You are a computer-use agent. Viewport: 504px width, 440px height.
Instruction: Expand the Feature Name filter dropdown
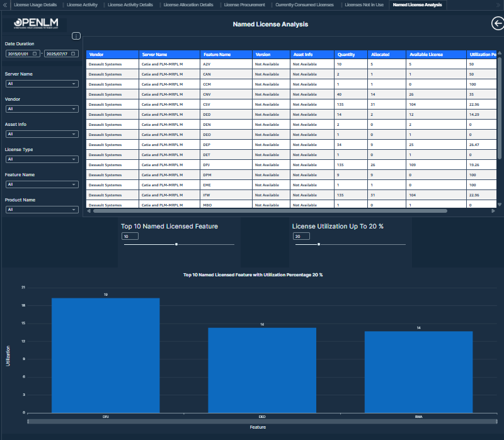(42, 184)
